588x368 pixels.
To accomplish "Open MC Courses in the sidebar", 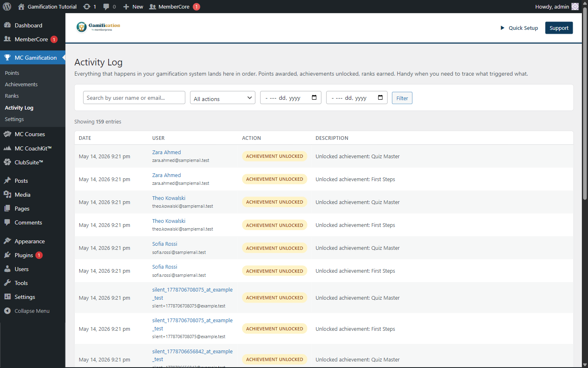I will (33, 134).
